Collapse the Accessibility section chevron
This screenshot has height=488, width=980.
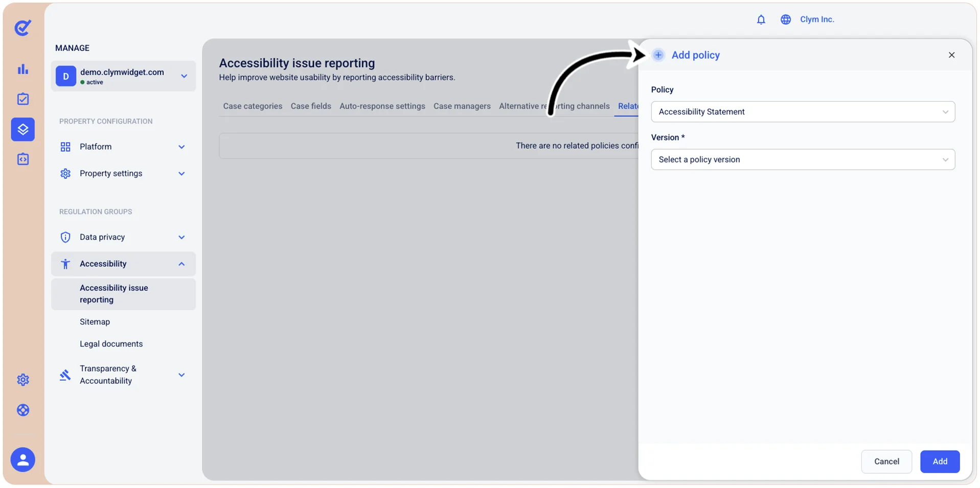(x=181, y=264)
